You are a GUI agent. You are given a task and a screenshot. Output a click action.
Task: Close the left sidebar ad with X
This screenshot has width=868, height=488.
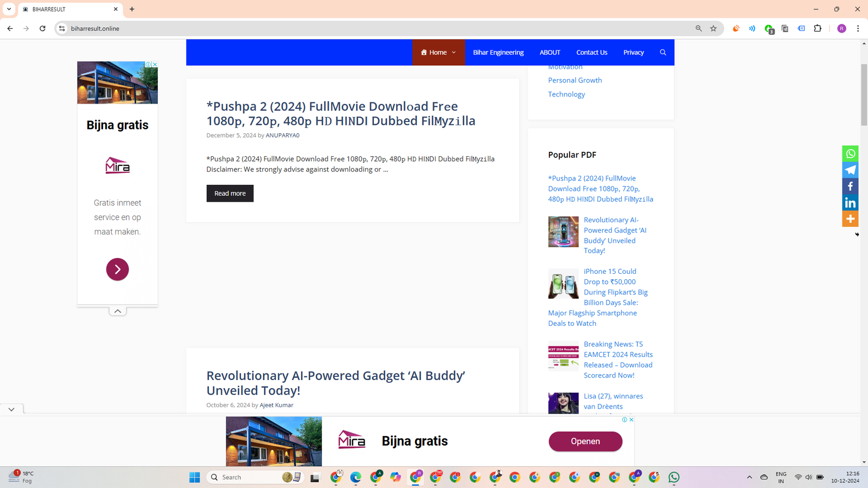tap(155, 65)
